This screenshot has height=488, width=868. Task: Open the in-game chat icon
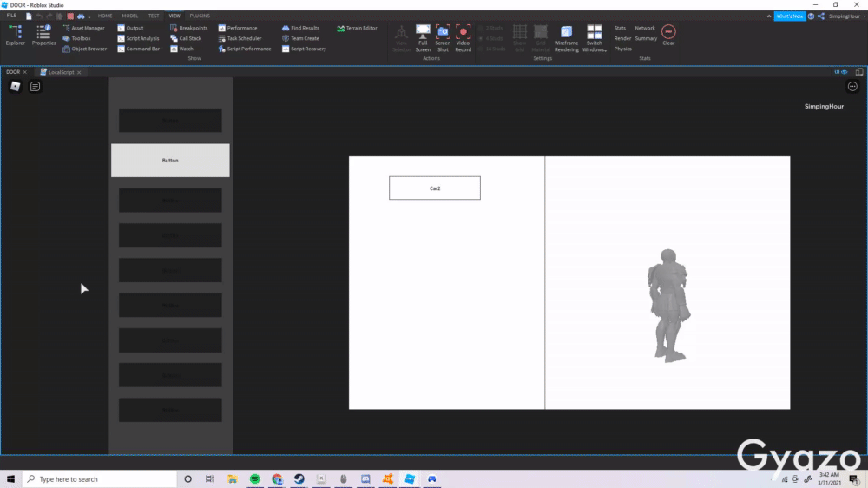(35, 86)
